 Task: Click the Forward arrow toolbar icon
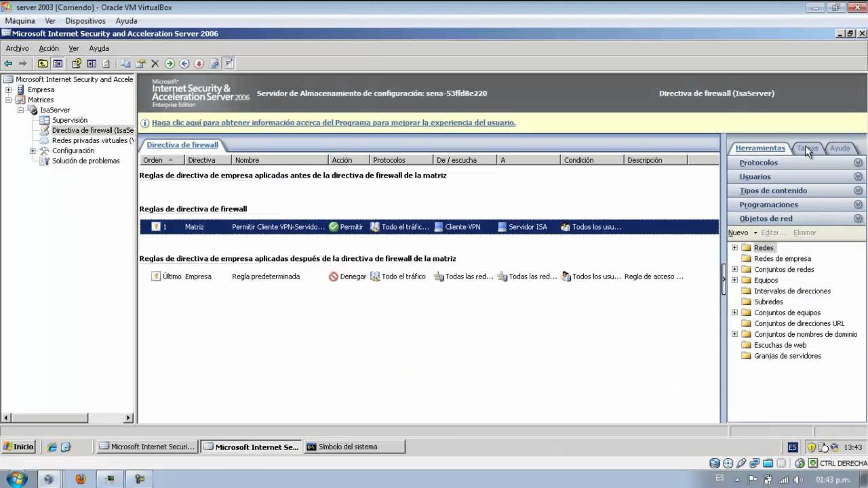[x=22, y=64]
